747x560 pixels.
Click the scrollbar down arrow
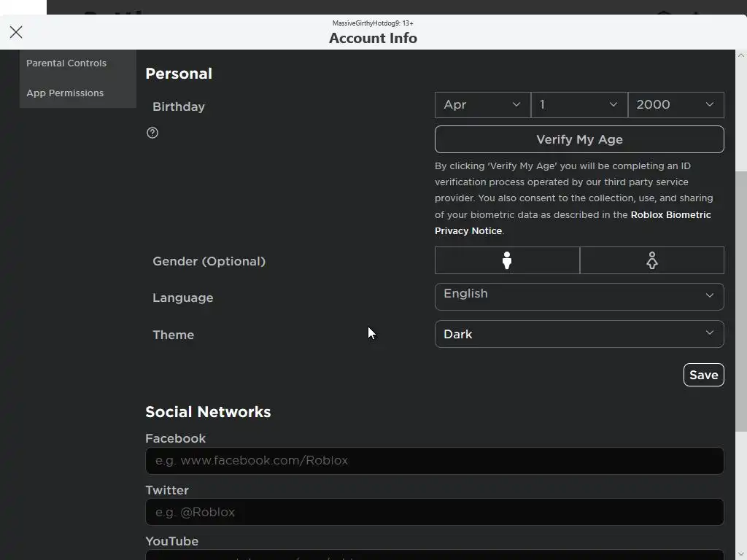coord(741,553)
